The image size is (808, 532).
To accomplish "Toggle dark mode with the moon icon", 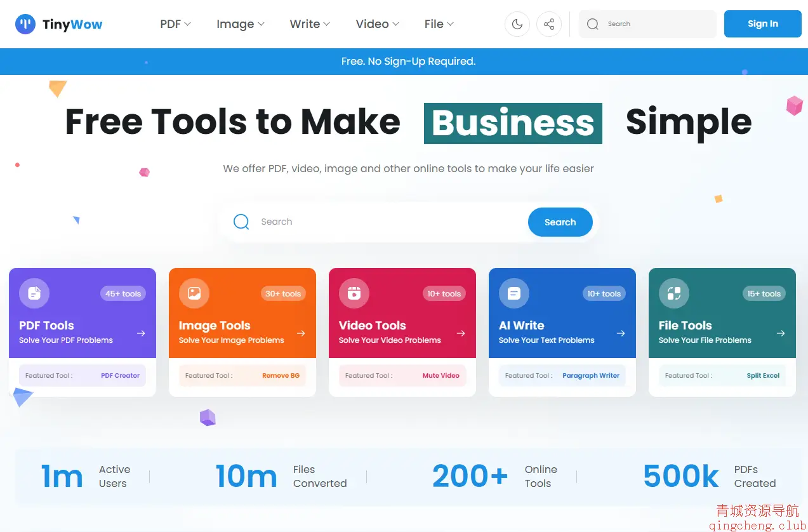I will [x=517, y=24].
